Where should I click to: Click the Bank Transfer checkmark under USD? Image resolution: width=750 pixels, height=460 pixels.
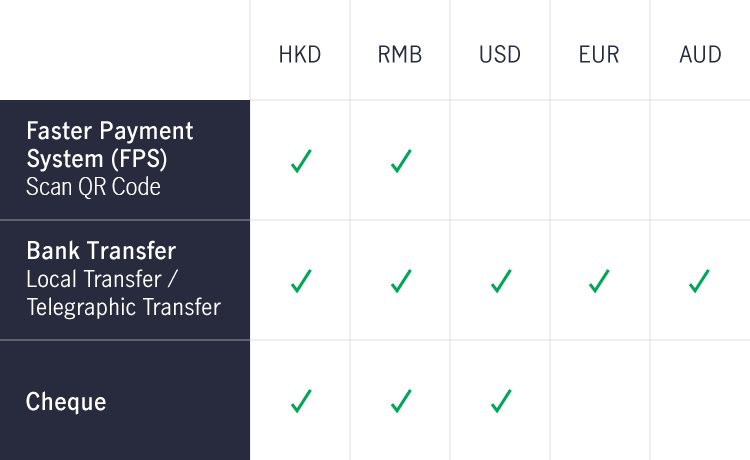coord(501,281)
